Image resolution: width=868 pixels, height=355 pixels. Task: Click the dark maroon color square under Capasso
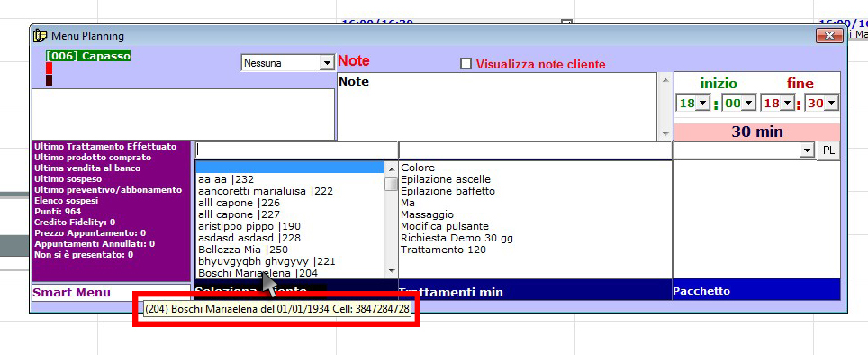(49, 81)
